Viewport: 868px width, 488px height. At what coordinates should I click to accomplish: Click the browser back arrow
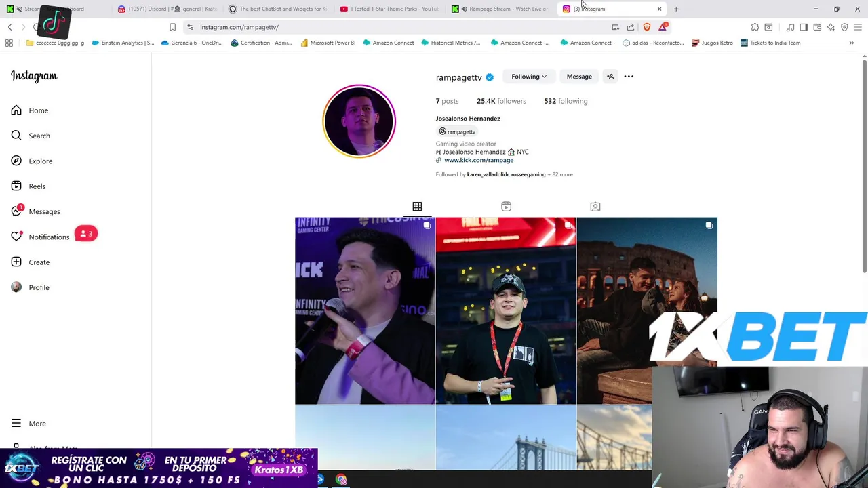point(9,27)
